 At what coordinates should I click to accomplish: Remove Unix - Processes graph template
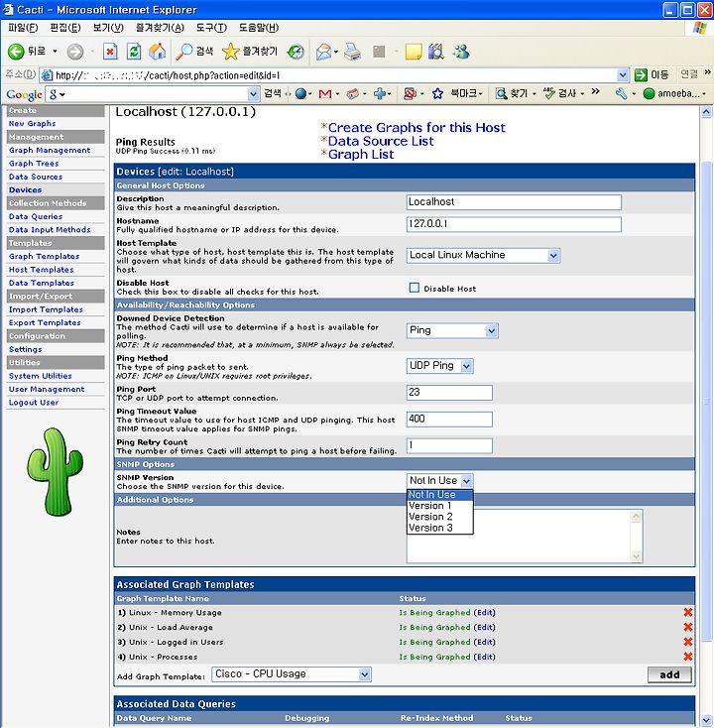click(688, 657)
